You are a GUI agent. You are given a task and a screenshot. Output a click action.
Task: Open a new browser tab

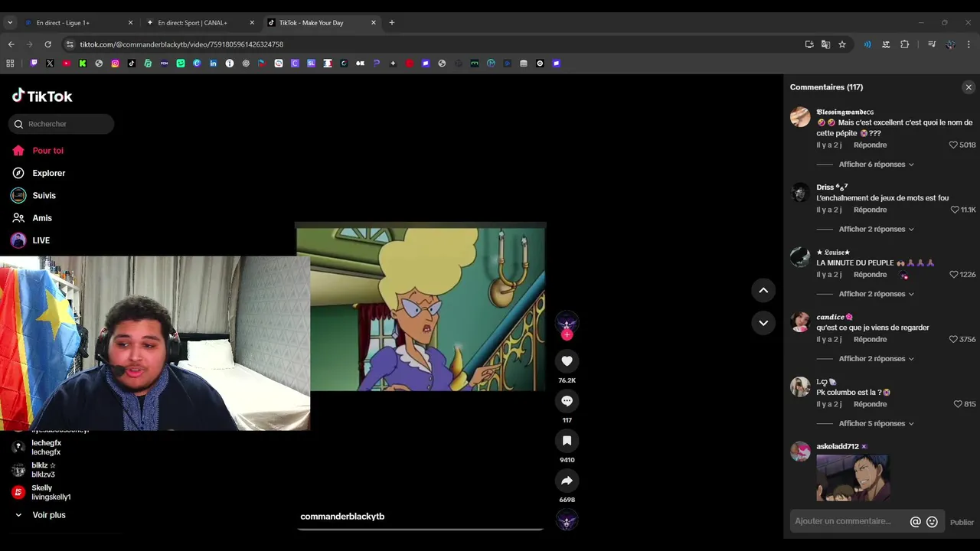[x=392, y=23]
